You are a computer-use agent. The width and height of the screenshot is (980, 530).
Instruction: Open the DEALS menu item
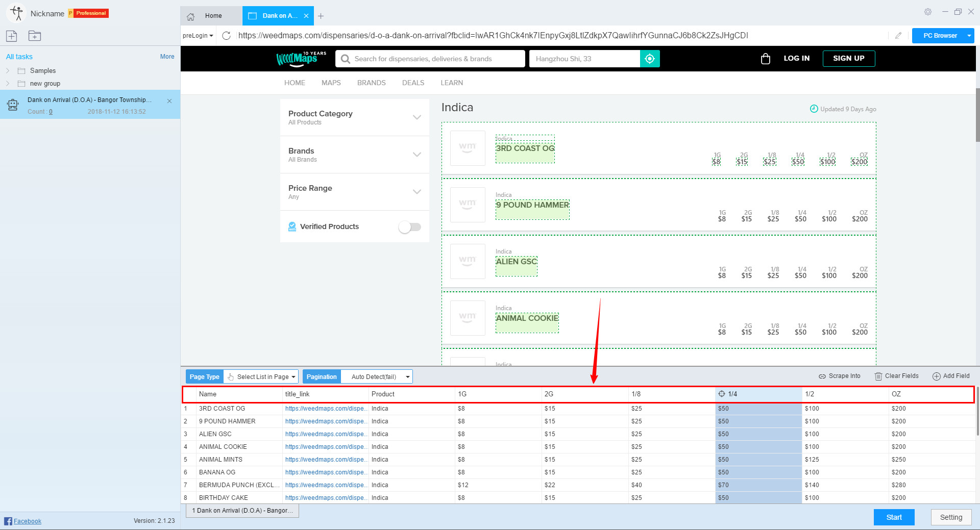click(x=413, y=83)
